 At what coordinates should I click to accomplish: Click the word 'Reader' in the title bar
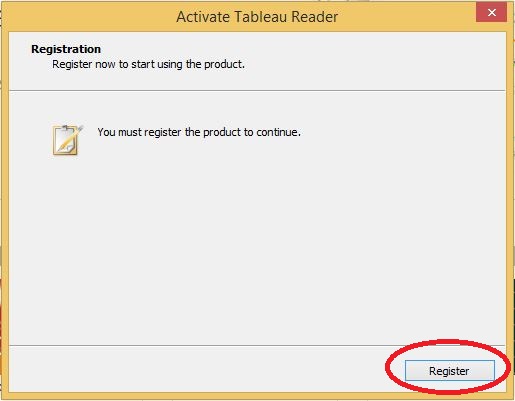[x=315, y=17]
